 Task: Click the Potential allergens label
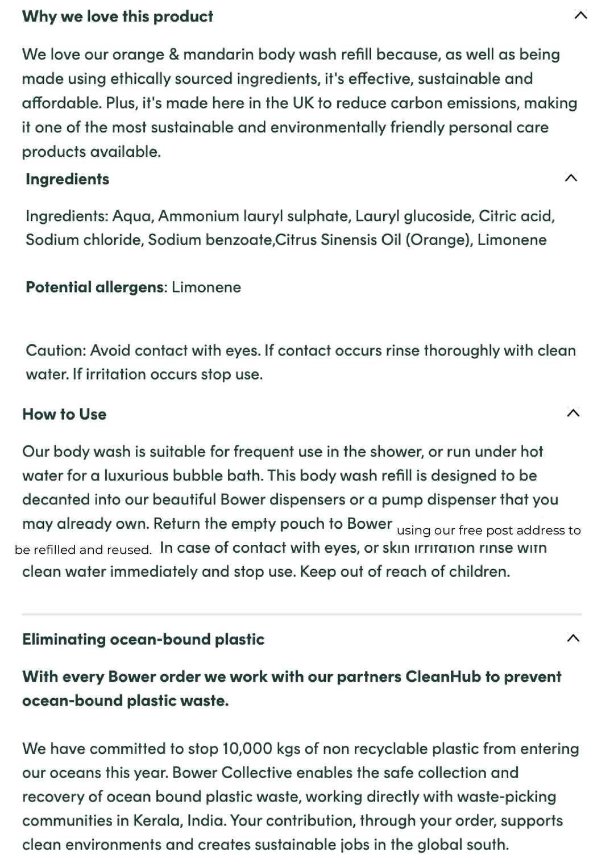[96, 287]
